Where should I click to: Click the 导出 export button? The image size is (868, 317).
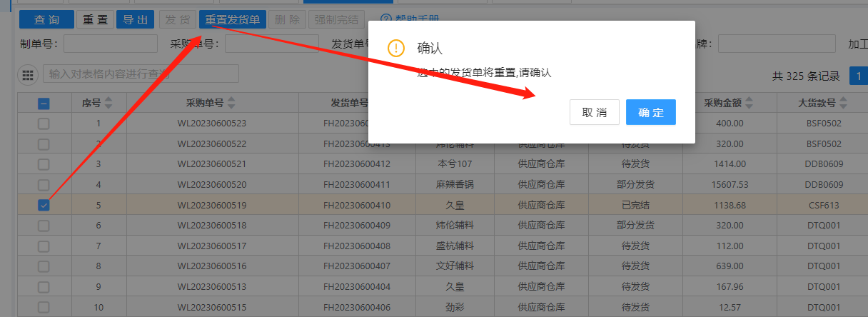coord(135,19)
